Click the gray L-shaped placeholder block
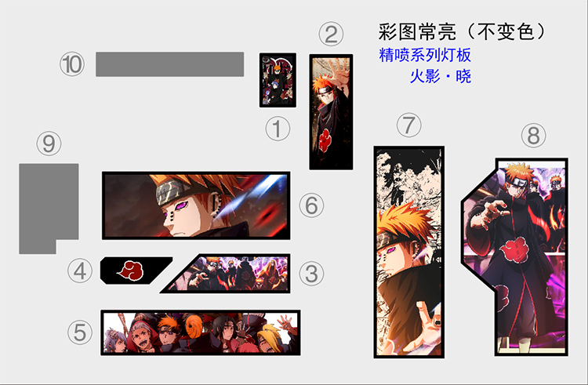 [49, 209]
